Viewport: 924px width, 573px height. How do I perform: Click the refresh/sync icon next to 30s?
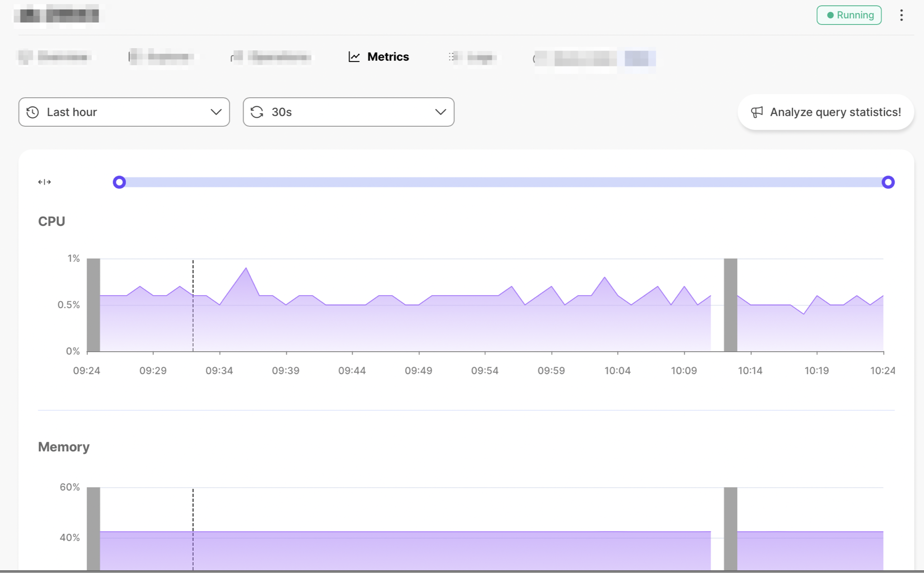257,111
